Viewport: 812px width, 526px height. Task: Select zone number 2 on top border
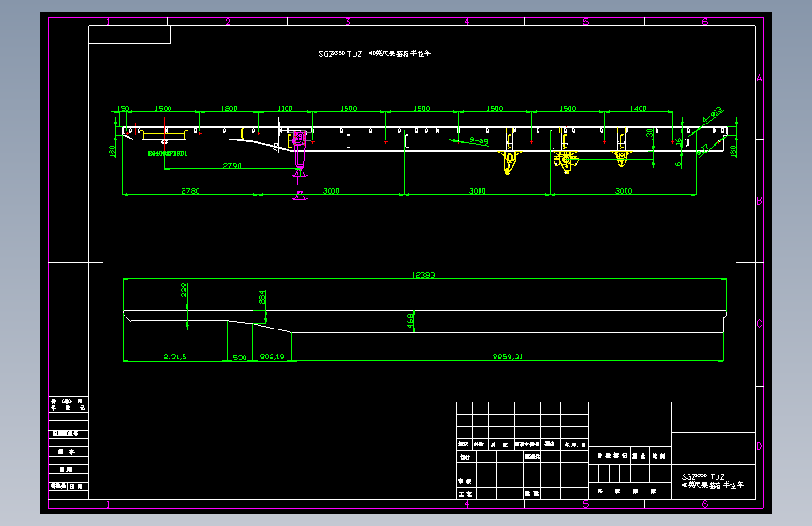pyautogui.click(x=228, y=22)
